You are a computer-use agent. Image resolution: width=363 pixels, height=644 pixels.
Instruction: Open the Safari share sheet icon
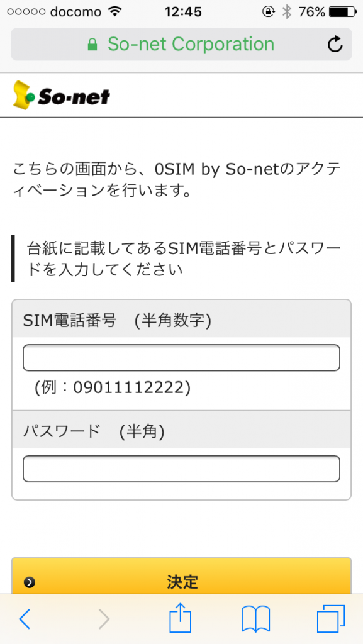[181, 617]
